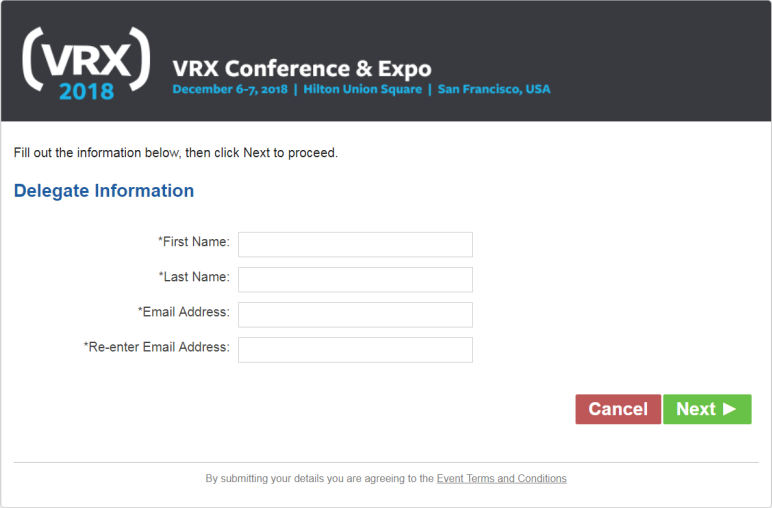Screen dimensions: 772x508
Task: Cancel the delegate registration form
Action: (618, 409)
